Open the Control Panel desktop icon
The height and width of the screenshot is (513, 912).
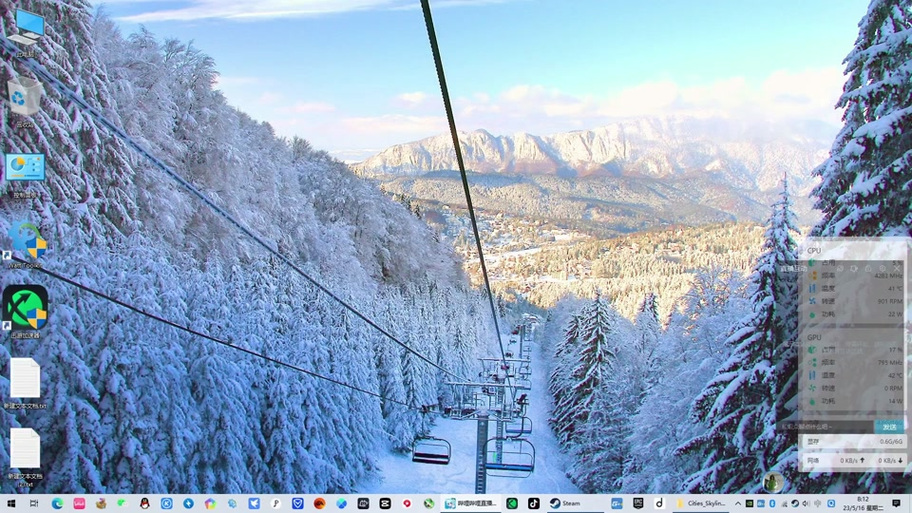coord(25,174)
